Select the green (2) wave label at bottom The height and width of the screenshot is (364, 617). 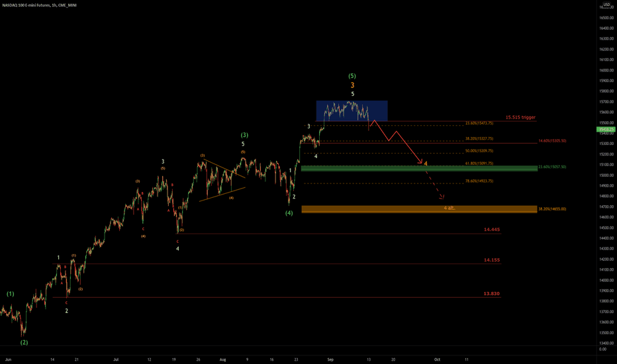[x=24, y=342]
